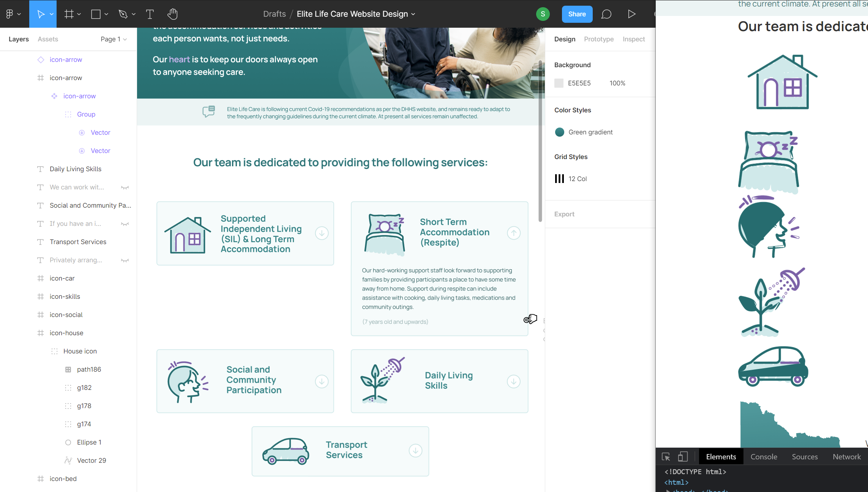This screenshot has height=492, width=868.
Task: Expand Daily Living Skills card arrow
Action: click(x=513, y=381)
